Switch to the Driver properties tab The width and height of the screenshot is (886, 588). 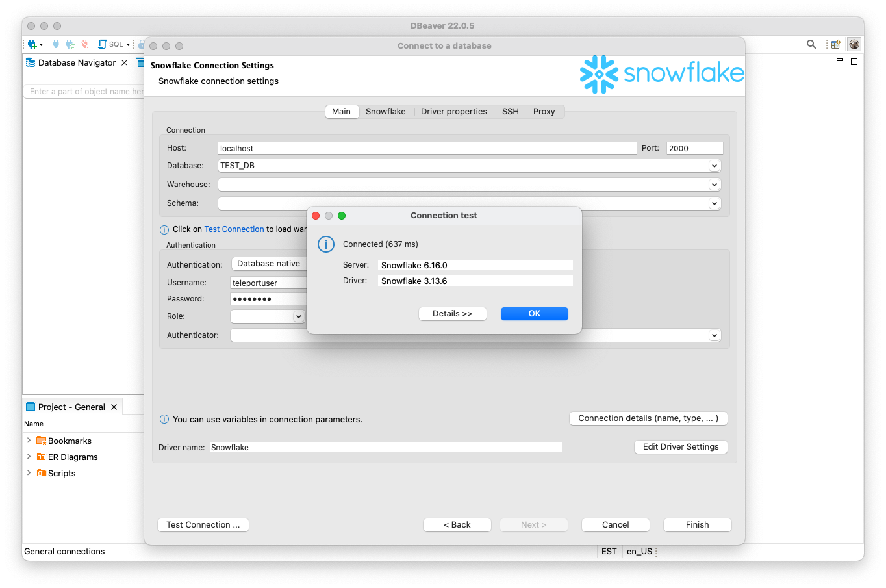click(453, 112)
